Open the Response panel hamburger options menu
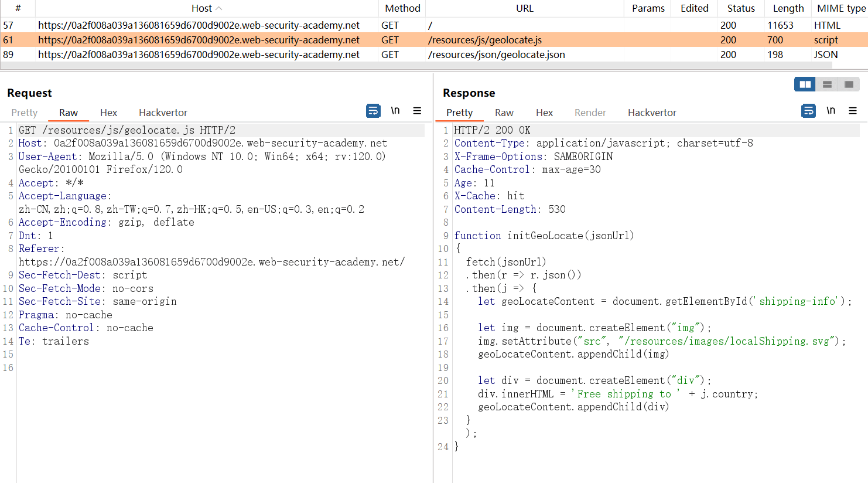 coord(853,111)
